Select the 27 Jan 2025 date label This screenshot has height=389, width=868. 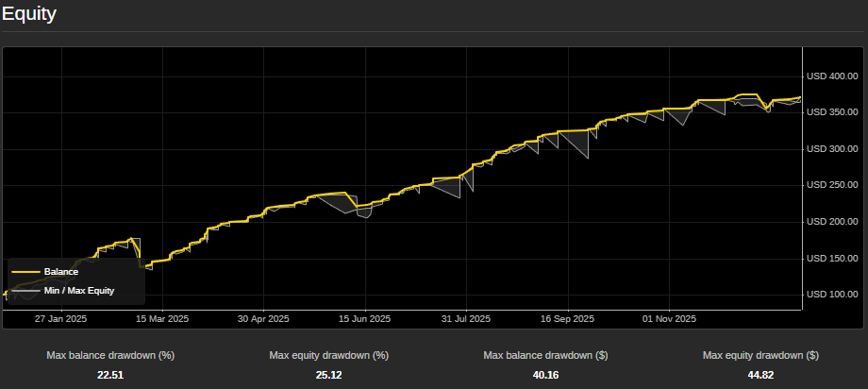point(61,319)
